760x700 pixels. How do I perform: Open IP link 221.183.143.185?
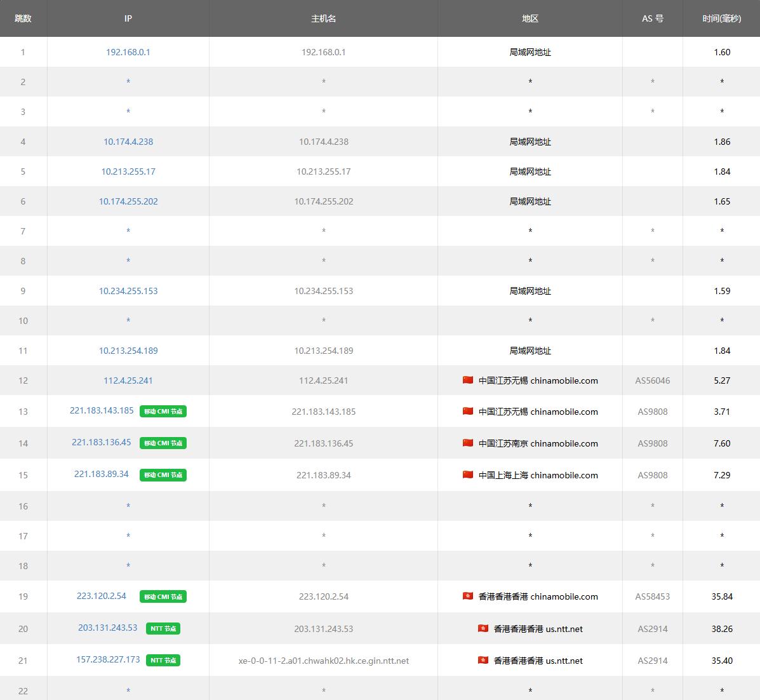coord(102,410)
